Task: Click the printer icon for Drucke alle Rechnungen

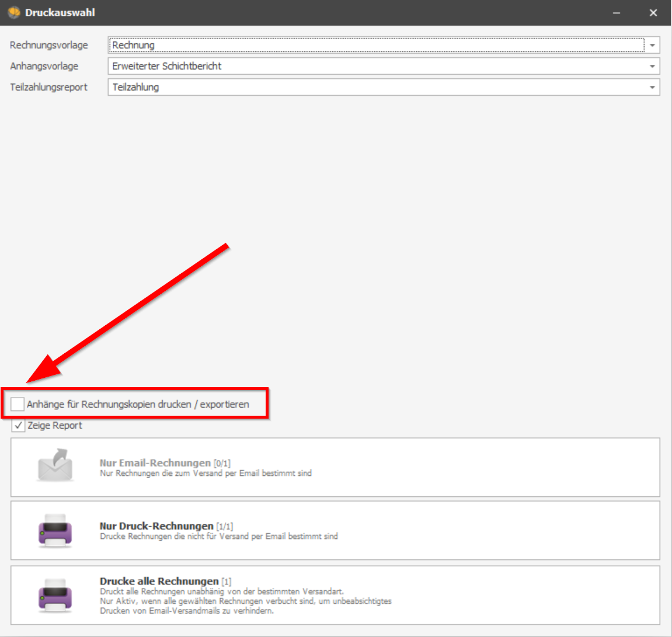Action: pos(55,596)
